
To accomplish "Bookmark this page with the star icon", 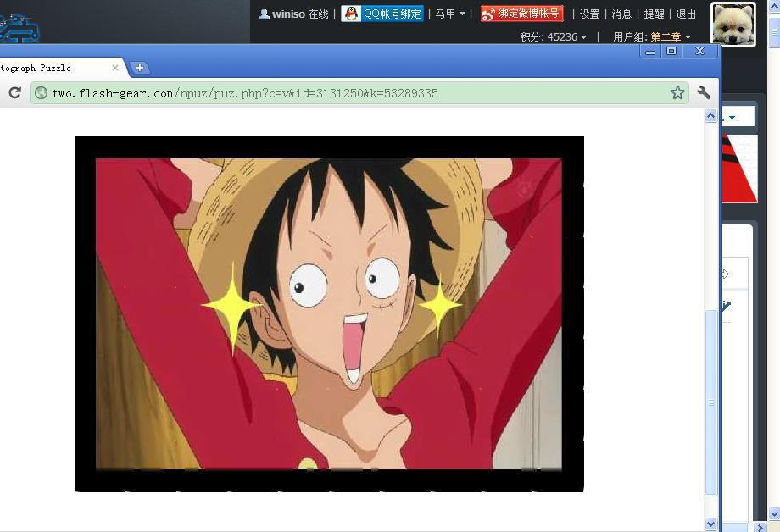I will (677, 93).
